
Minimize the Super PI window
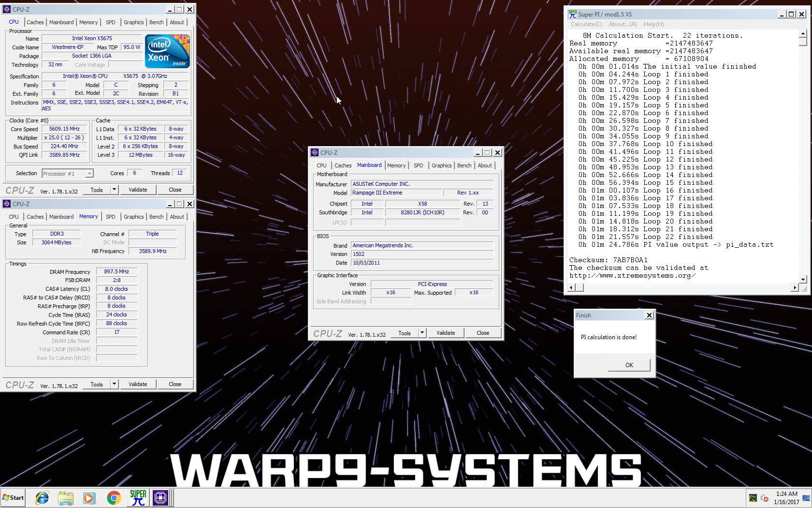tap(782, 14)
